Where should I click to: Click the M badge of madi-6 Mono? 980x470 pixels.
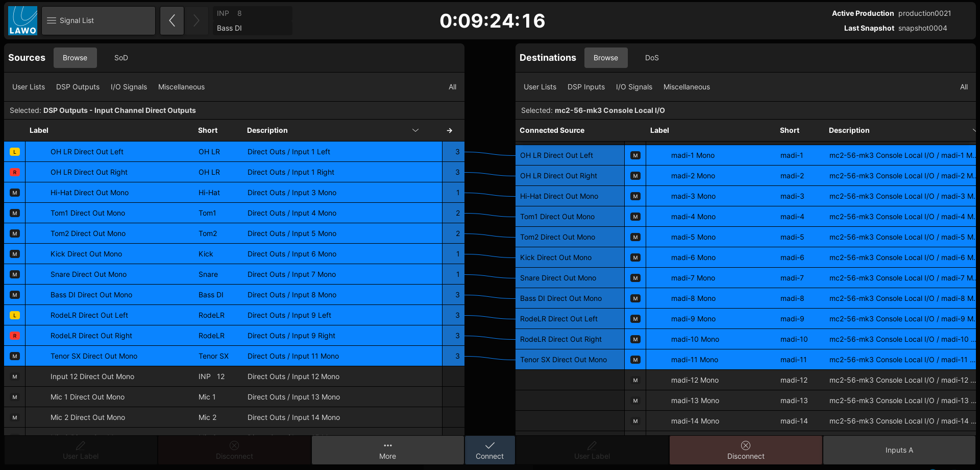pyautogui.click(x=635, y=257)
